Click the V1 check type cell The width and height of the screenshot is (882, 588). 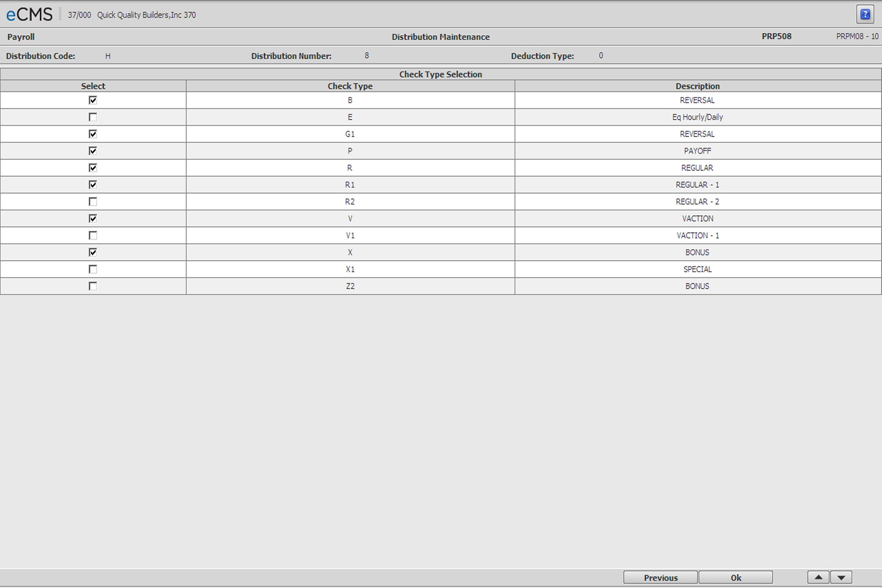(350, 236)
